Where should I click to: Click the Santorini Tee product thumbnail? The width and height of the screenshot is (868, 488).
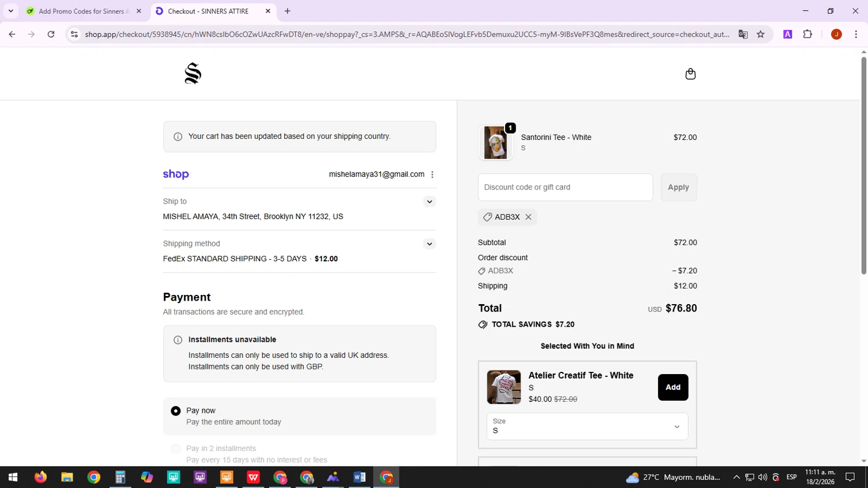pos(496,142)
